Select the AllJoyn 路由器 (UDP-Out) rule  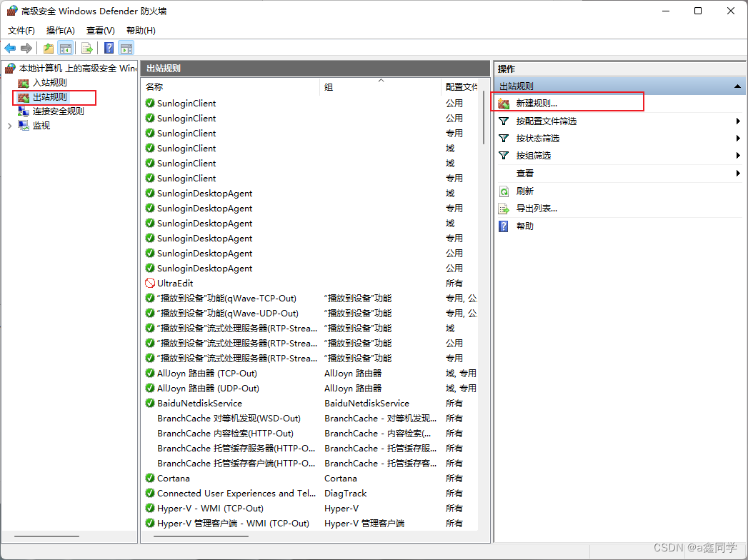pos(208,389)
